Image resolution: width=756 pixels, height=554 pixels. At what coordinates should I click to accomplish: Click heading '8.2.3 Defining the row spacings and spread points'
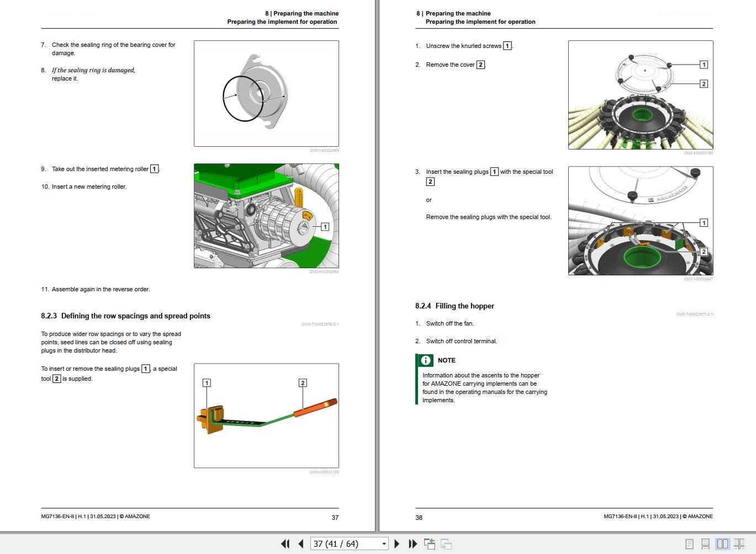point(125,316)
